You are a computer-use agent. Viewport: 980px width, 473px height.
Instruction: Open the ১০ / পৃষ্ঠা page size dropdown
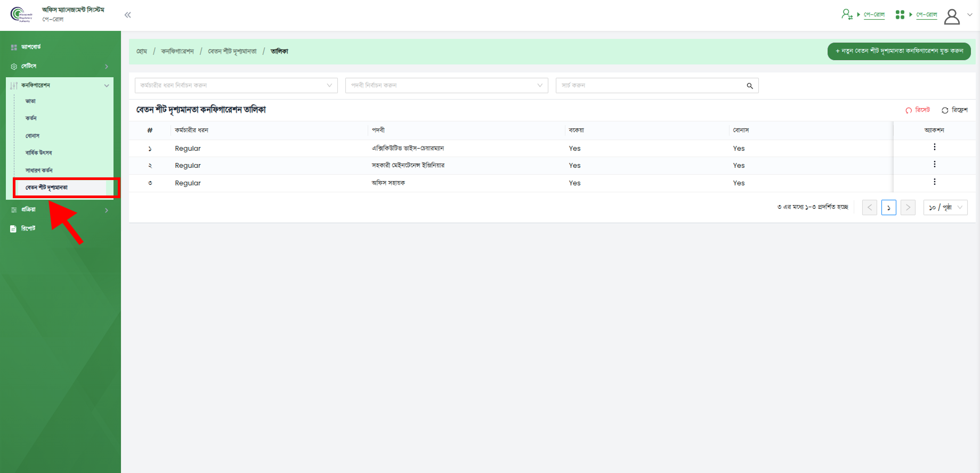[x=945, y=207]
